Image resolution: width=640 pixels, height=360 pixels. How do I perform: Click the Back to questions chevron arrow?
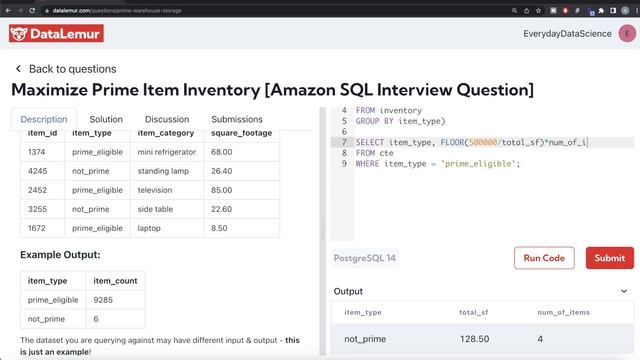tap(18, 69)
